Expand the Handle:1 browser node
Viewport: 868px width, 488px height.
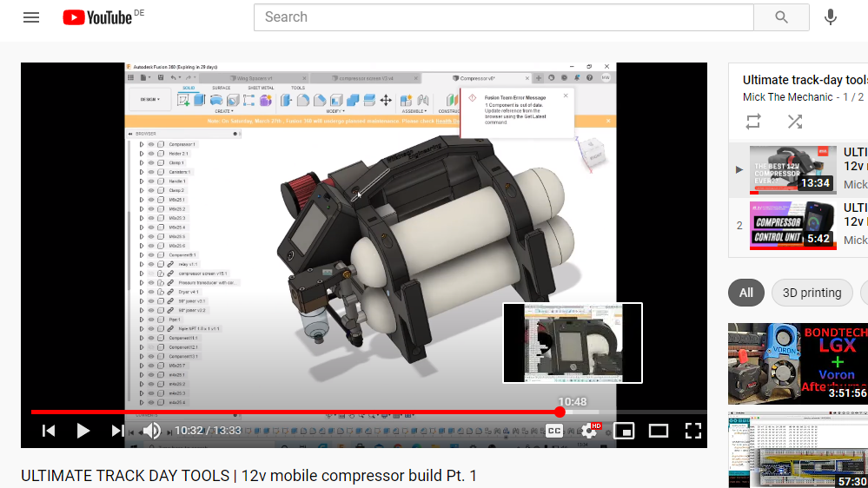click(x=142, y=181)
